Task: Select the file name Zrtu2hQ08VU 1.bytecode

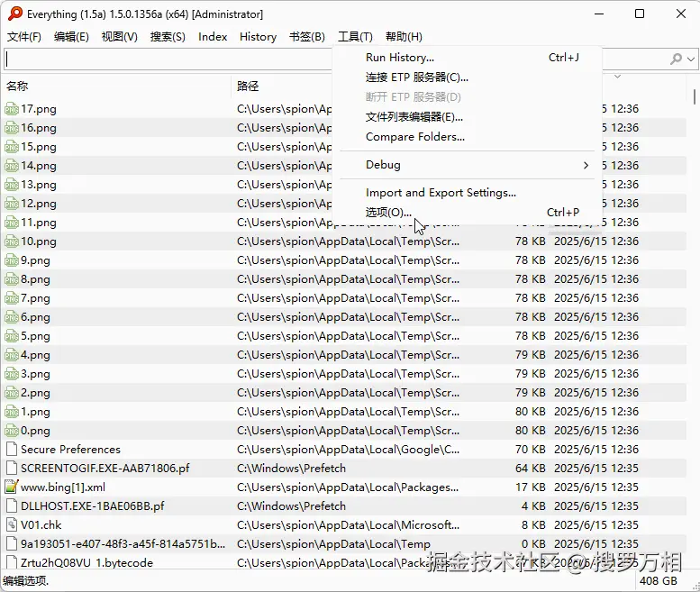Action: pos(86,562)
